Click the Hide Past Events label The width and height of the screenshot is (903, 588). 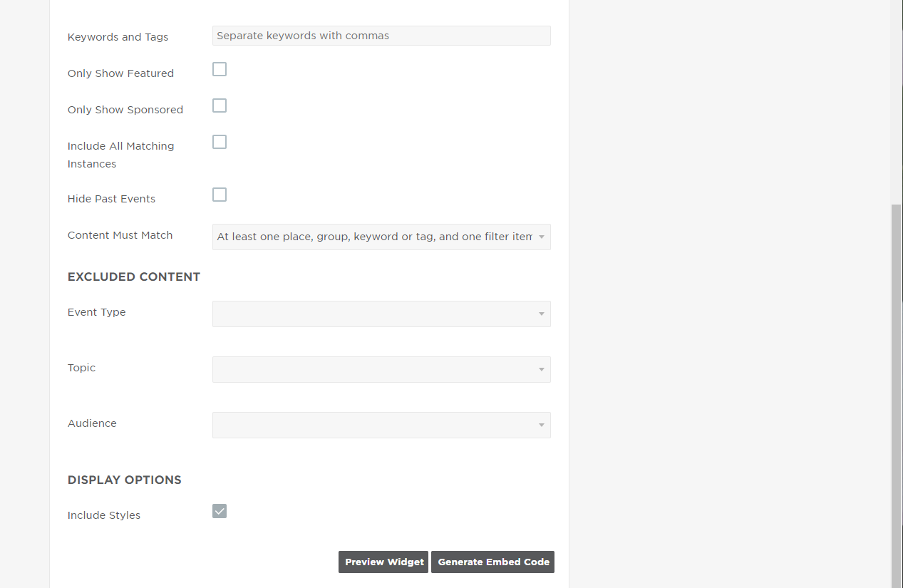111,198
